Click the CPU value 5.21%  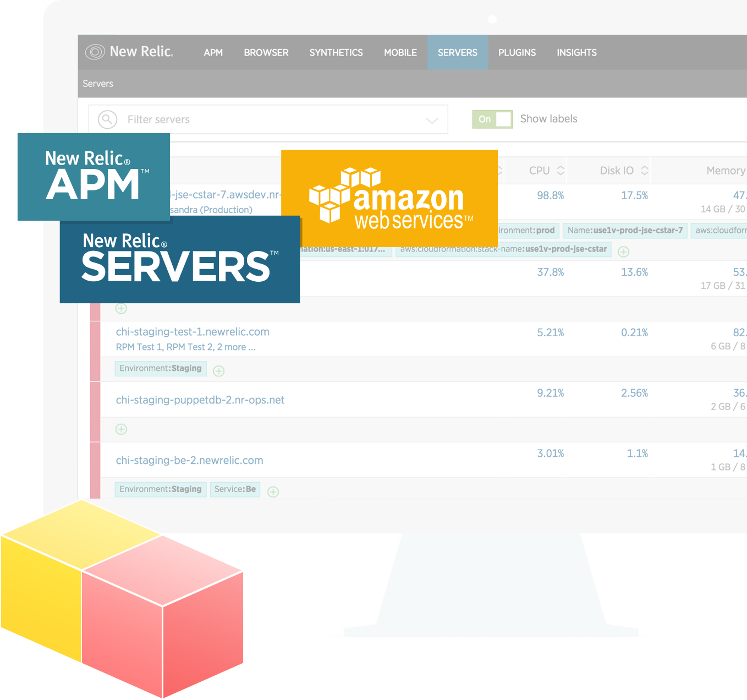(551, 333)
